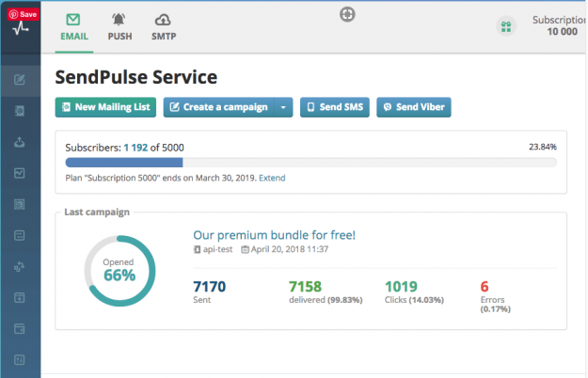
Task: Click the green gift icon in header
Action: pyautogui.click(x=506, y=26)
